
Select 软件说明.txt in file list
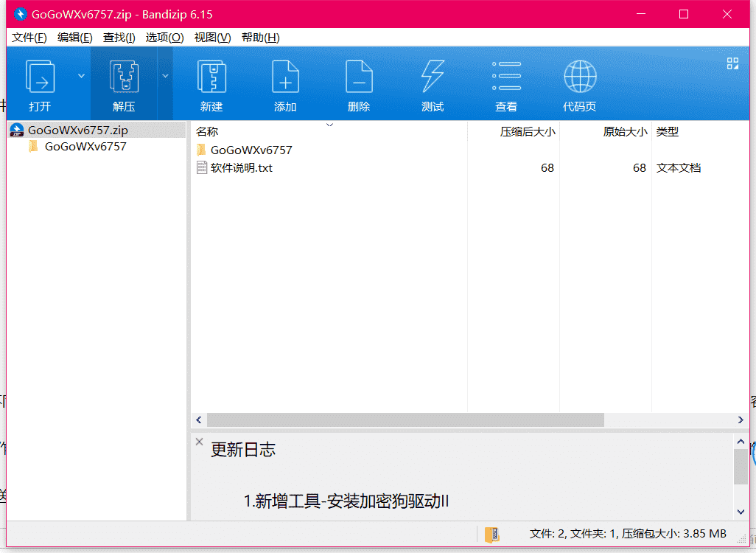point(241,168)
